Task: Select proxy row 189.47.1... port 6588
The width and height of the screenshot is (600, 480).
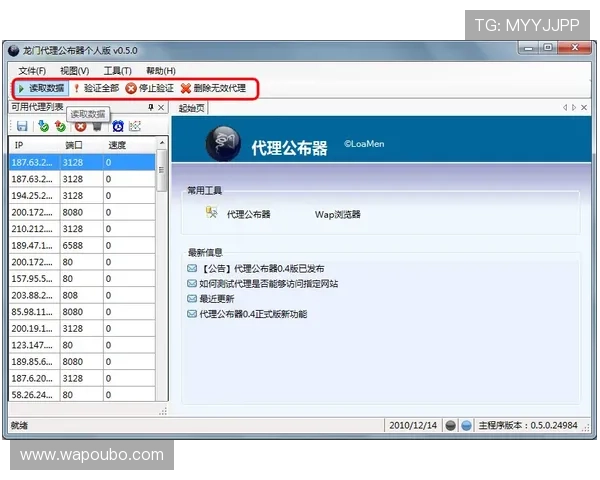Action: coord(82,245)
